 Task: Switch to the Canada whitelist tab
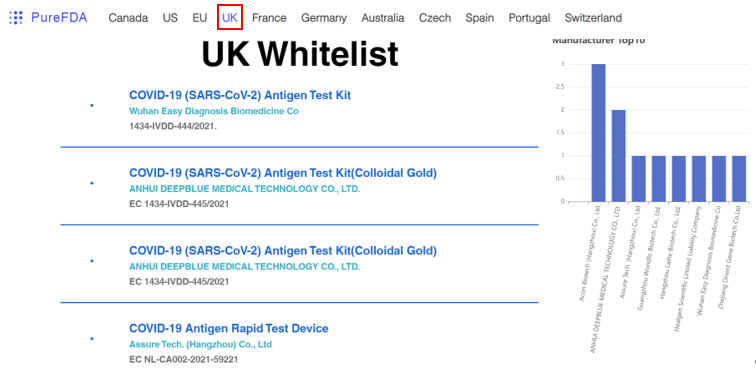(128, 18)
